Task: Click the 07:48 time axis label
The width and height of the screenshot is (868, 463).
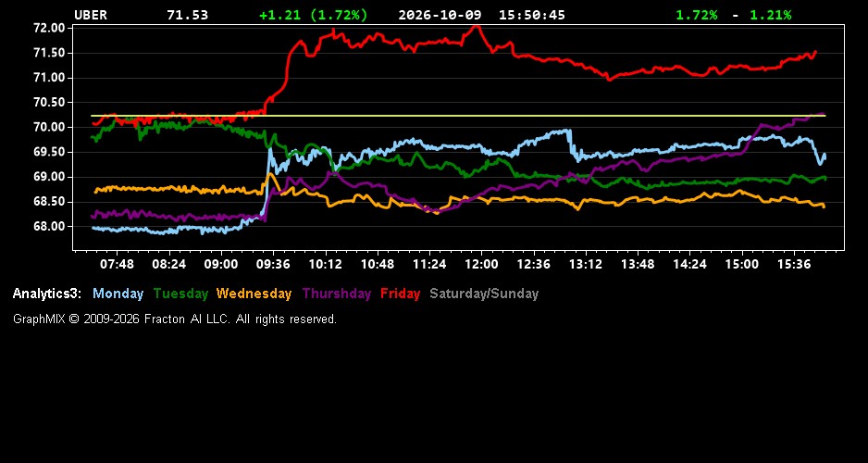Action: tap(117, 265)
